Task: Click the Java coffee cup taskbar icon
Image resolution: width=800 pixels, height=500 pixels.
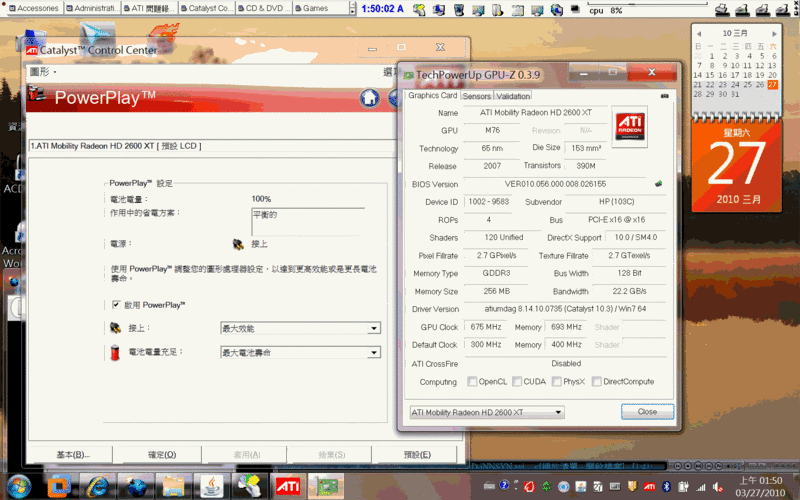Action: pyautogui.click(x=212, y=485)
